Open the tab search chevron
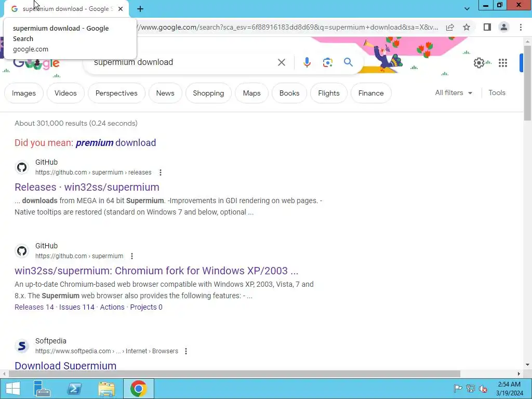This screenshot has width=532, height=399. click(467, 9)
